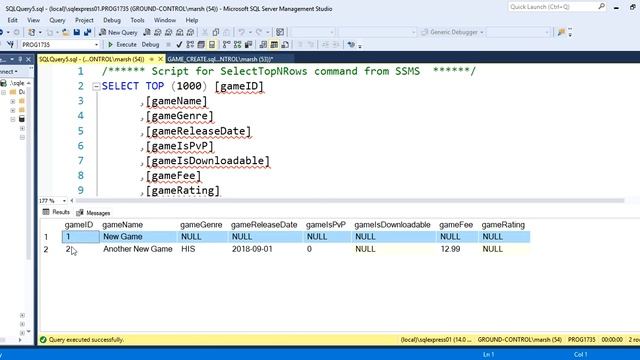The image size is (640, 360).
Task: Click the Save All icon
Action: coord(87,32)
